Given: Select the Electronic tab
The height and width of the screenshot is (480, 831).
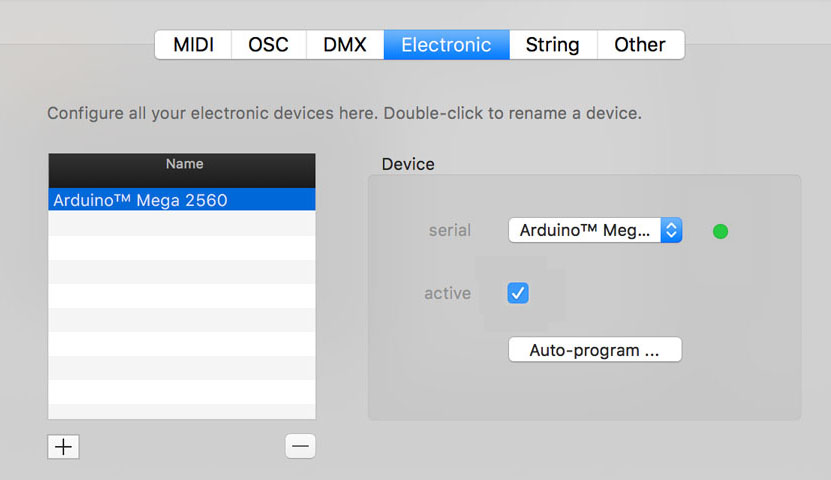Looking at the screenshot, I should click(x=446, y=45).
